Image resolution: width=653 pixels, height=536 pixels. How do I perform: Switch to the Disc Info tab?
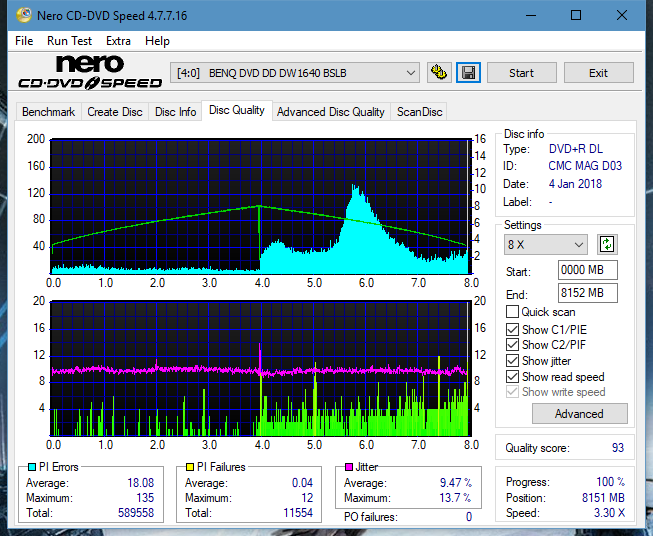coord(175,112)
